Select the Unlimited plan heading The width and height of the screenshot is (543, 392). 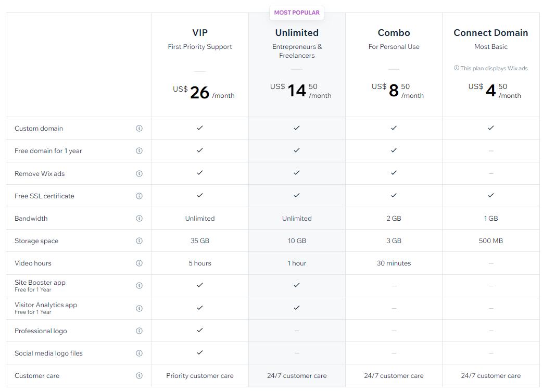(297, 33)
